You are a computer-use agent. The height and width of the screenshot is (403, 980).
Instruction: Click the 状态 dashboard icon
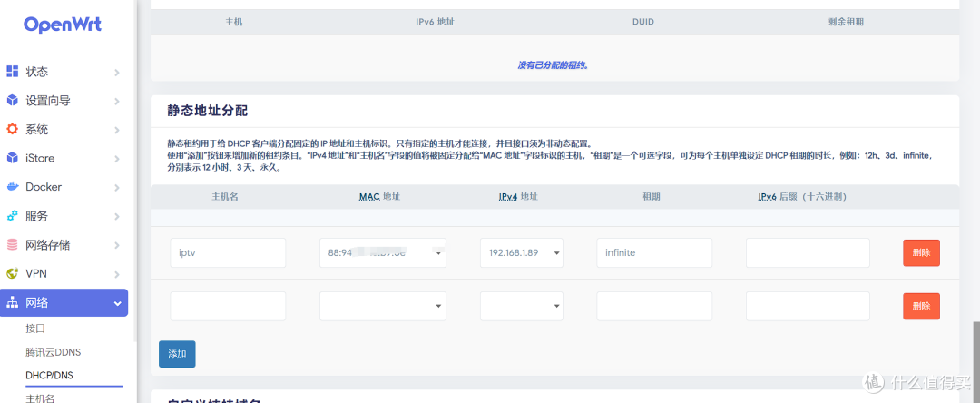(x=13, y=71)
